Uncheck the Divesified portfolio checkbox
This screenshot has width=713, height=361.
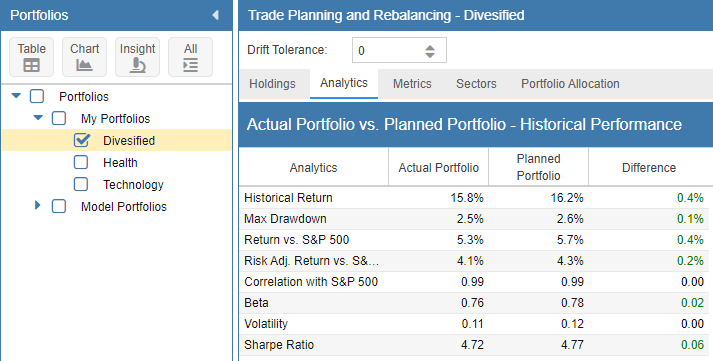(81, 140)
